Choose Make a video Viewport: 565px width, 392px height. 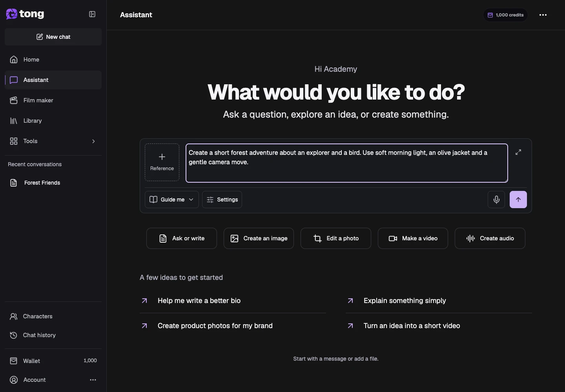pos(413,238)
